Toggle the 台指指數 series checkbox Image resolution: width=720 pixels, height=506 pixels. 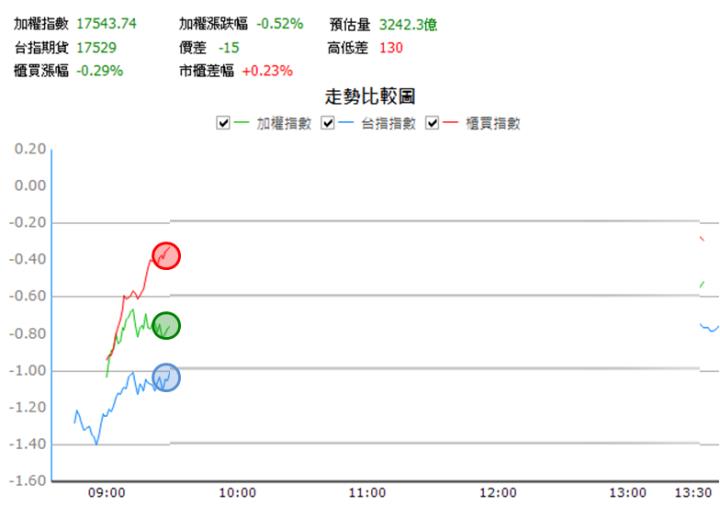coord(329,123)
